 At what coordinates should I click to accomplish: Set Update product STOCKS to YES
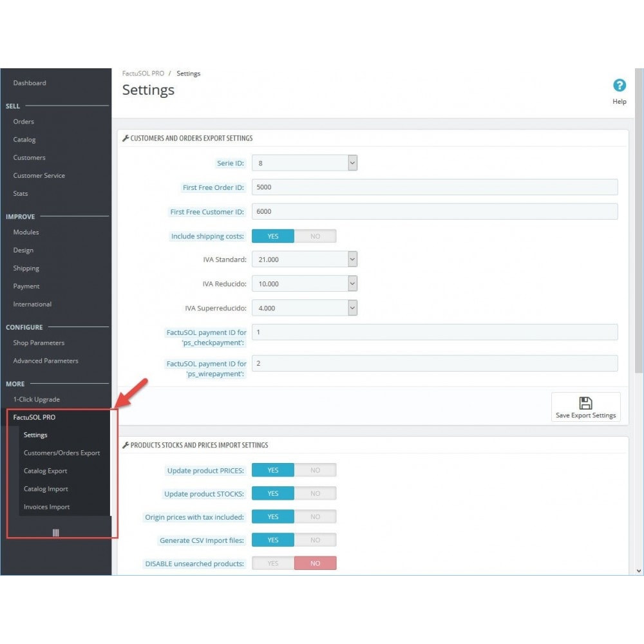click(x=272, y=493)
